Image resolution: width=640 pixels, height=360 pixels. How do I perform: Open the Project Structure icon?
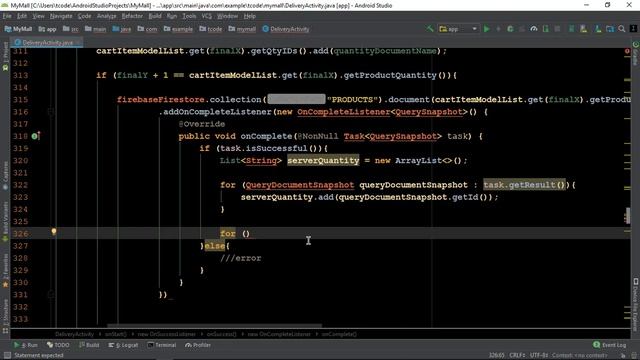610,29
